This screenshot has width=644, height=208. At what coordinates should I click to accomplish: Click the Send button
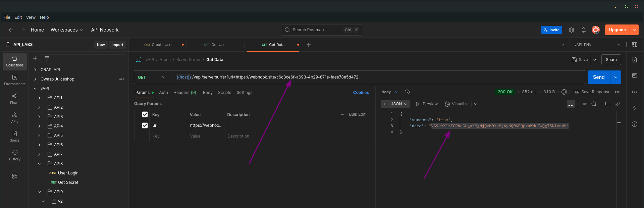(x=599, y=77)
